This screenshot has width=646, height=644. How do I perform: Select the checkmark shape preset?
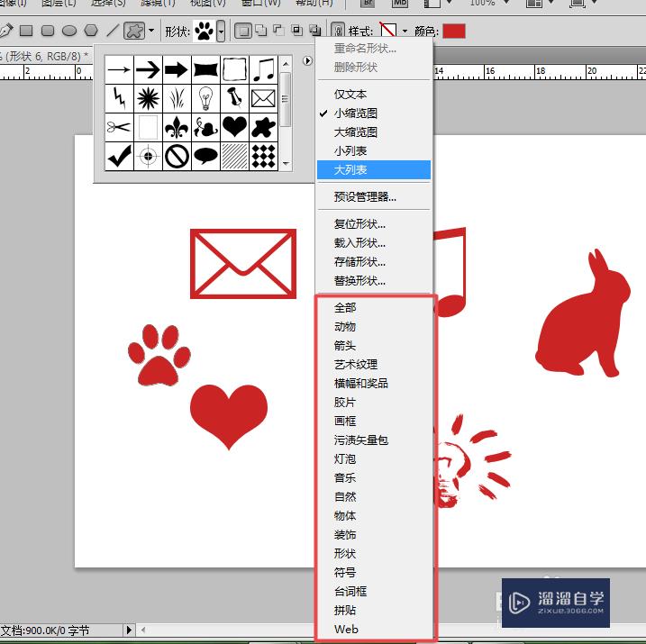[119, 157]
